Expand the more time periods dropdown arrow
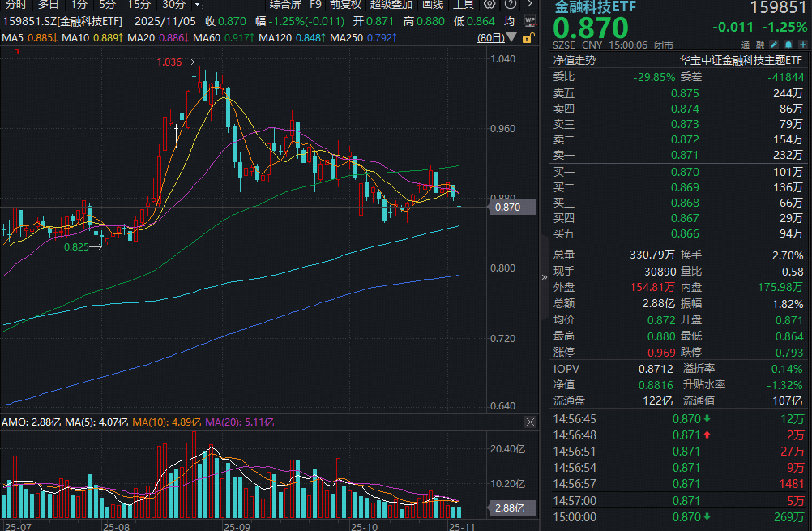Screen dimensions: 812x531 click(197, 4)
